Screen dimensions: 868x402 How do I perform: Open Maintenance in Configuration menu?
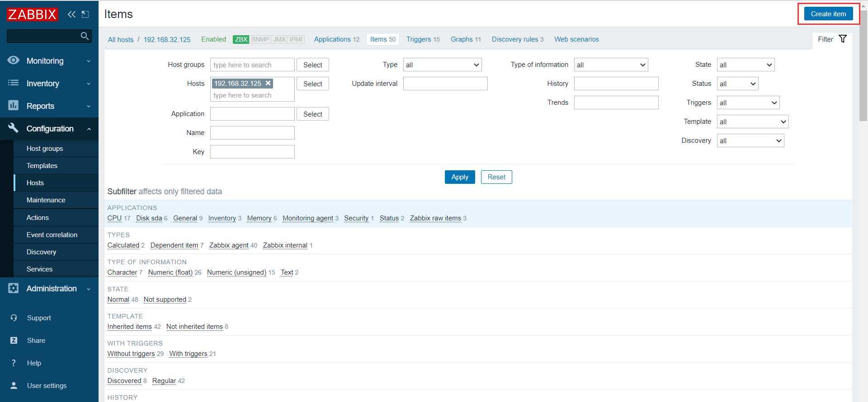56,200
